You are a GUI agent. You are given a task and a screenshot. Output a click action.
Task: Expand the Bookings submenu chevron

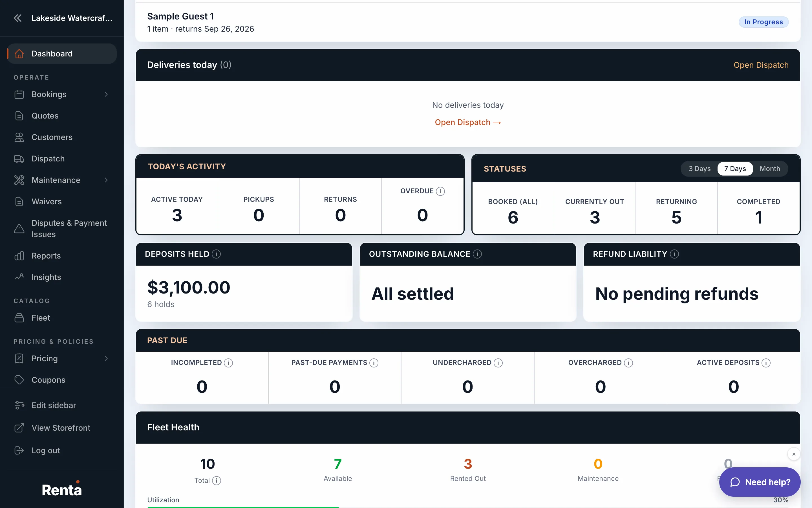[106, 95]
